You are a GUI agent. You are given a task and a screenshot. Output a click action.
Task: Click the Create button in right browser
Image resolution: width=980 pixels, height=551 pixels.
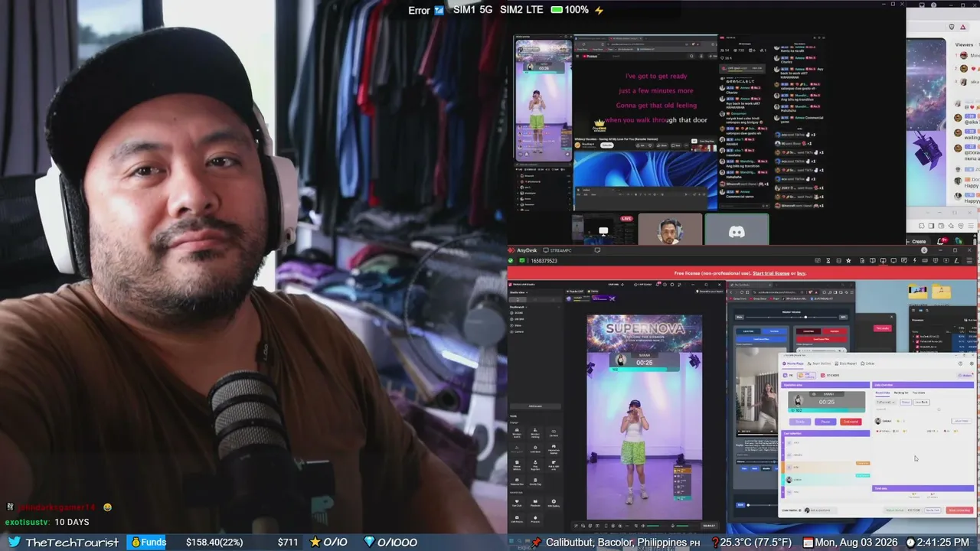(916, 241)
